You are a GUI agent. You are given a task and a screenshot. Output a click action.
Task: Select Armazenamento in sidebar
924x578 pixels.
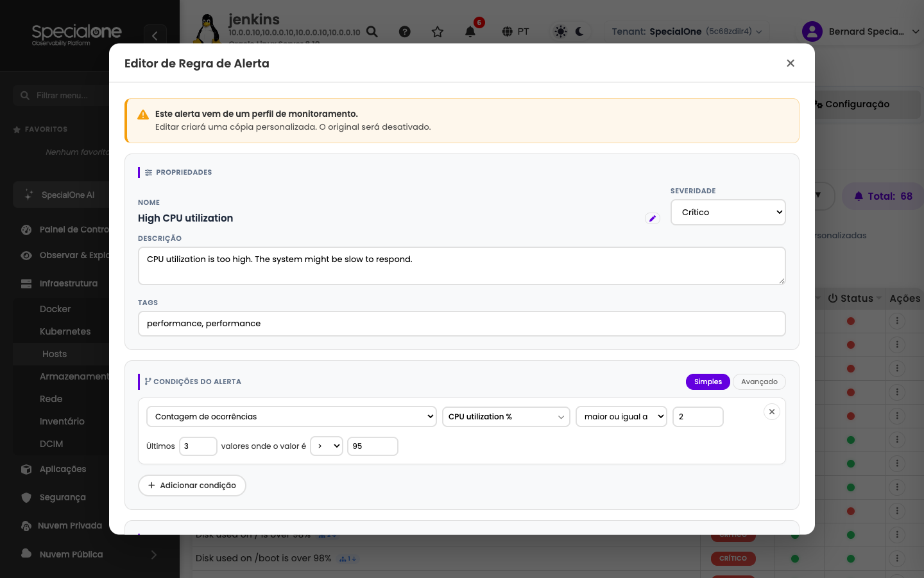[x=74, y=376]
